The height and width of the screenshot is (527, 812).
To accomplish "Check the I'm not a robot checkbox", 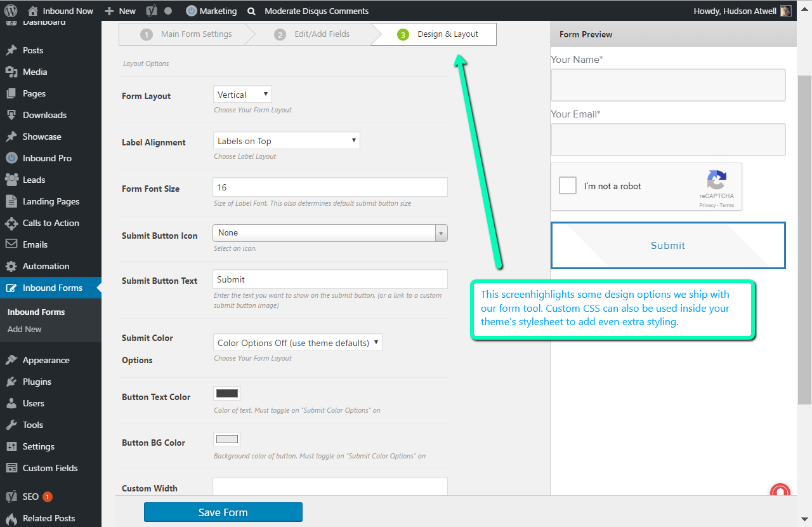I will click(568, 185).
